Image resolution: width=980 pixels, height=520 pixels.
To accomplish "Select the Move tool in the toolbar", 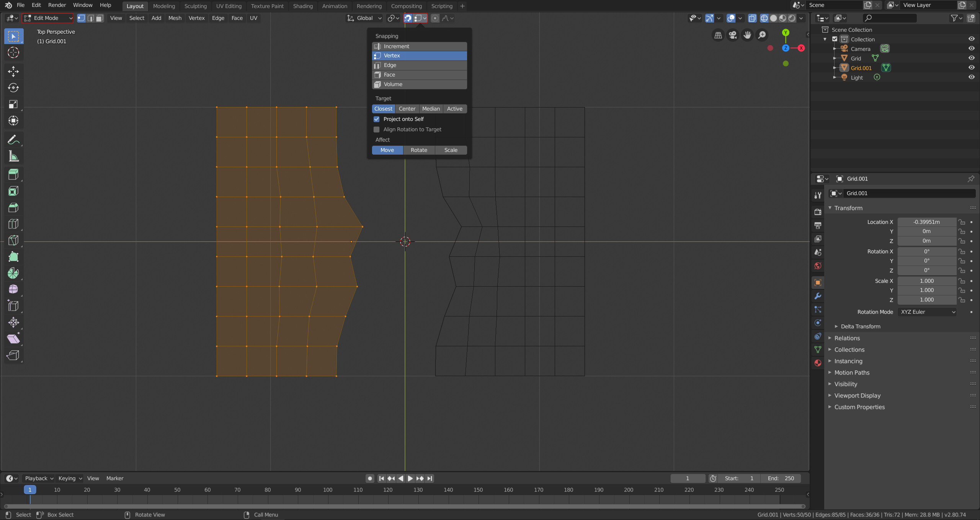I will click(13, 72).
